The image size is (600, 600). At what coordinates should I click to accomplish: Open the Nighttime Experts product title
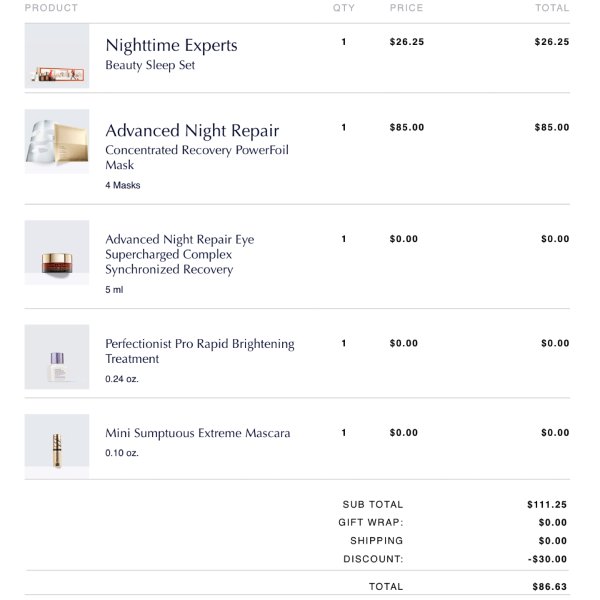pyautogui.click(x=171, y=45)
